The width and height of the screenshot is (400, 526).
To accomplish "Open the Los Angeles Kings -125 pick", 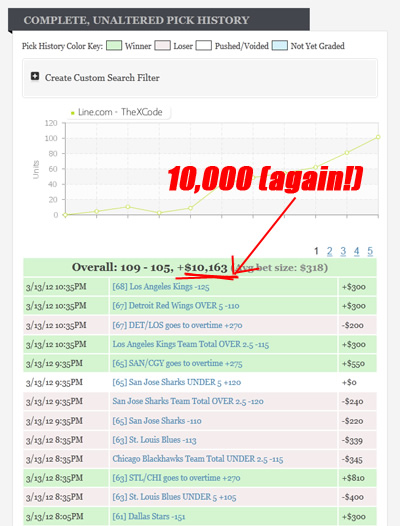I will click(161, 287).
